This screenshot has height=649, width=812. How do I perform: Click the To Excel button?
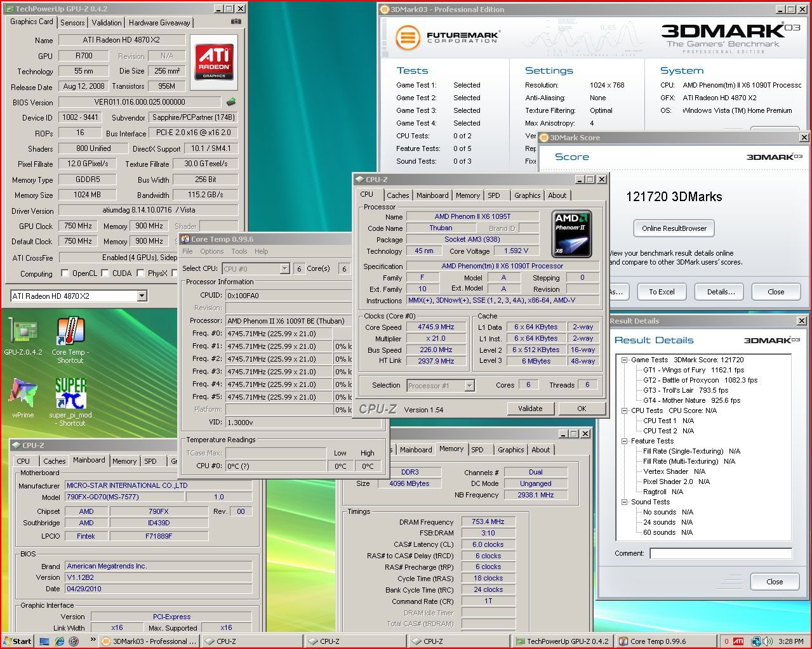(x=662, y=292)
